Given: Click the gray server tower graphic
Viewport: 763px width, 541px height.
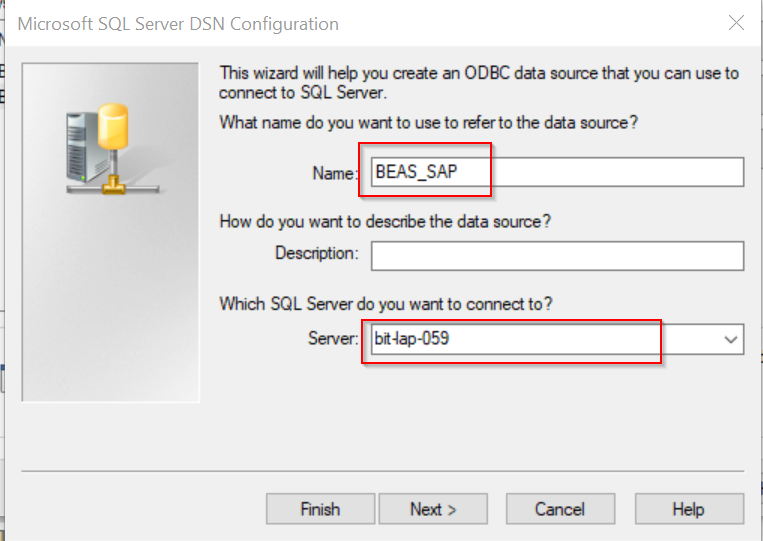Looking at the screenshot, I should point(83,147).
